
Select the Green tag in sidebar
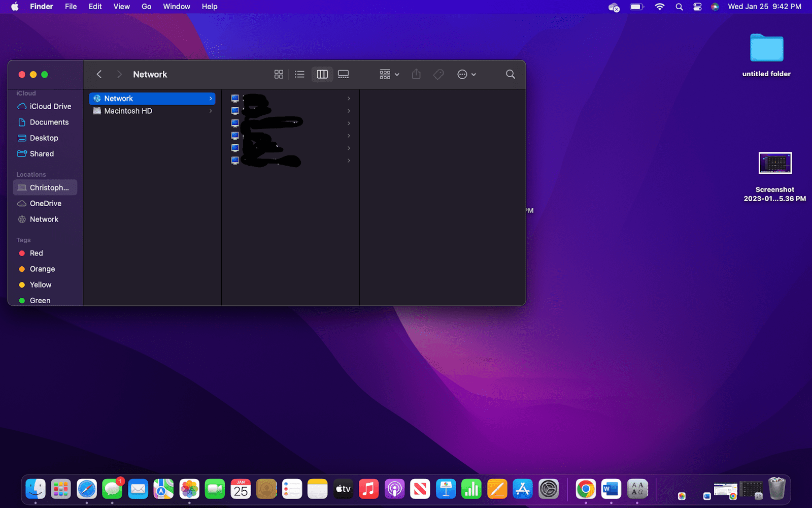(45, 300)
